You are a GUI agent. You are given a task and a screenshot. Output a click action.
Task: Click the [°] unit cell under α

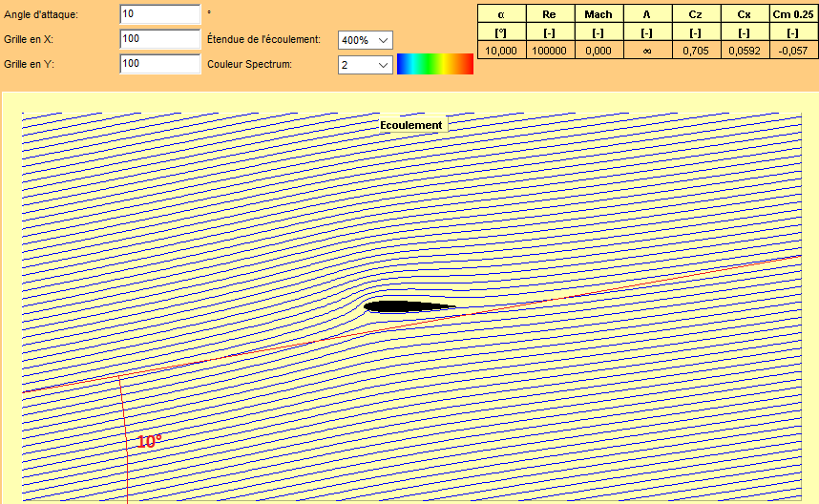(x=501, y=32)
